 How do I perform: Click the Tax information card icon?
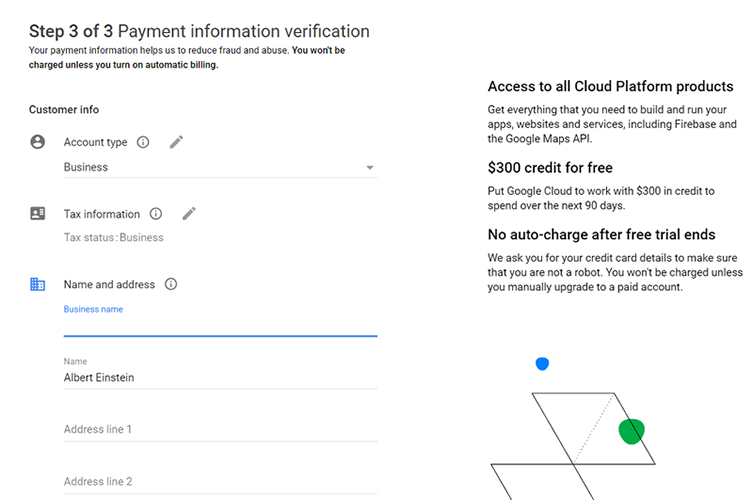[37, 213]
